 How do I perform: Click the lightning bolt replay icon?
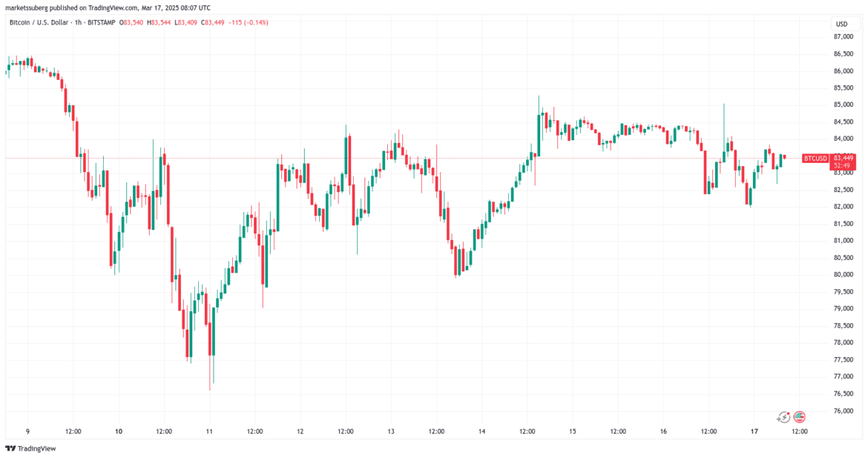coord(783,417)
